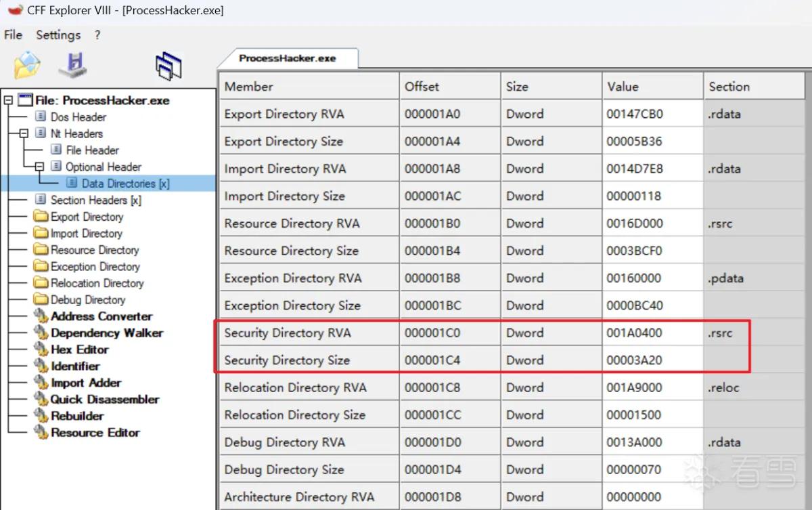The image size is (812, 510).
Task: Click the .reloc section cell
Action: 754,387
